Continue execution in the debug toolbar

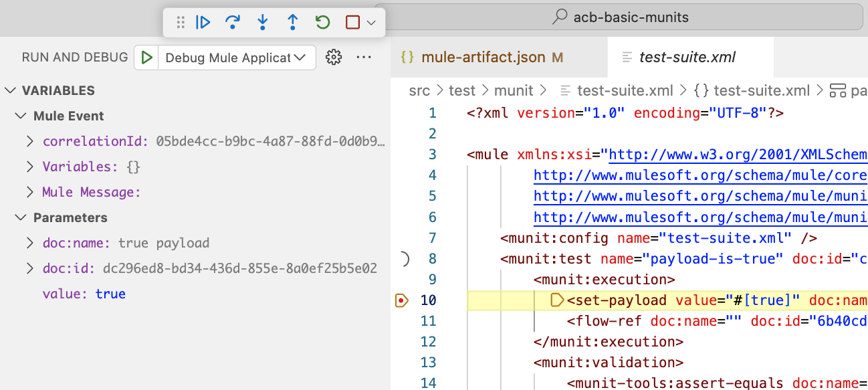click(x=203, y=22)
